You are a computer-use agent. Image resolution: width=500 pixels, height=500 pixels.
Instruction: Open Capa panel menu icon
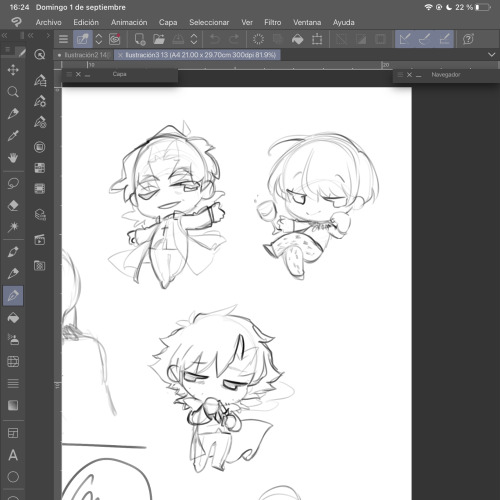click(69, 74)
